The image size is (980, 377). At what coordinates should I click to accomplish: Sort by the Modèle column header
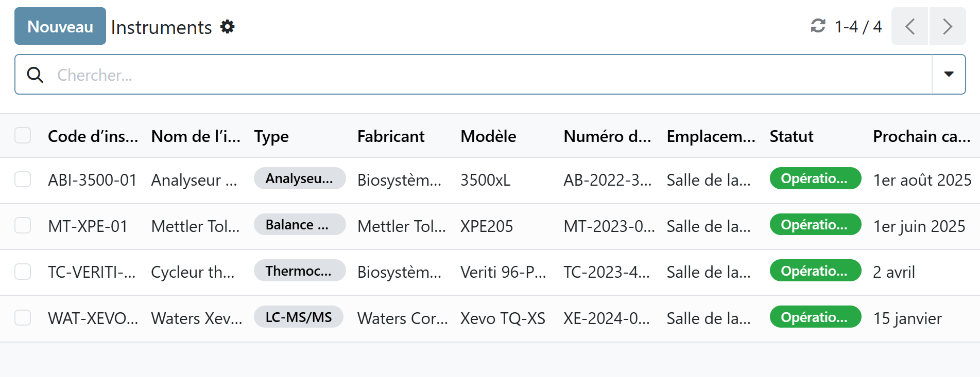[x=488, y=136]
